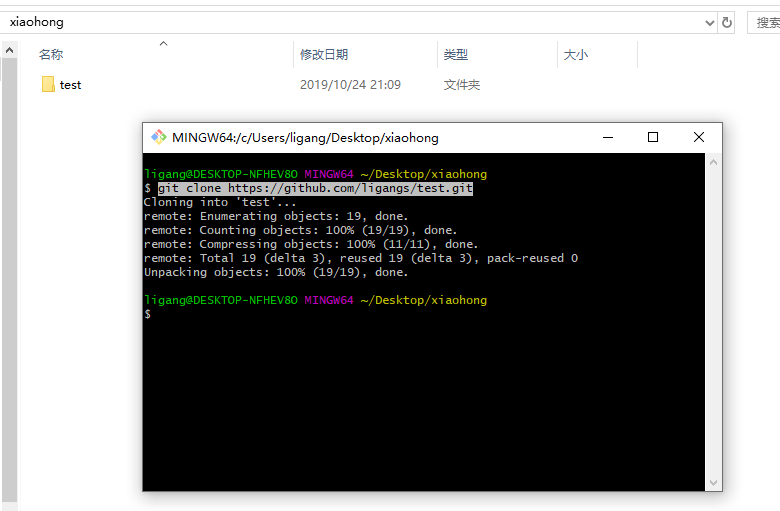The width and height of the screenshot is (780, 511).
Task: Sort files by 名称 column
Action: click(x=51, y=54)
